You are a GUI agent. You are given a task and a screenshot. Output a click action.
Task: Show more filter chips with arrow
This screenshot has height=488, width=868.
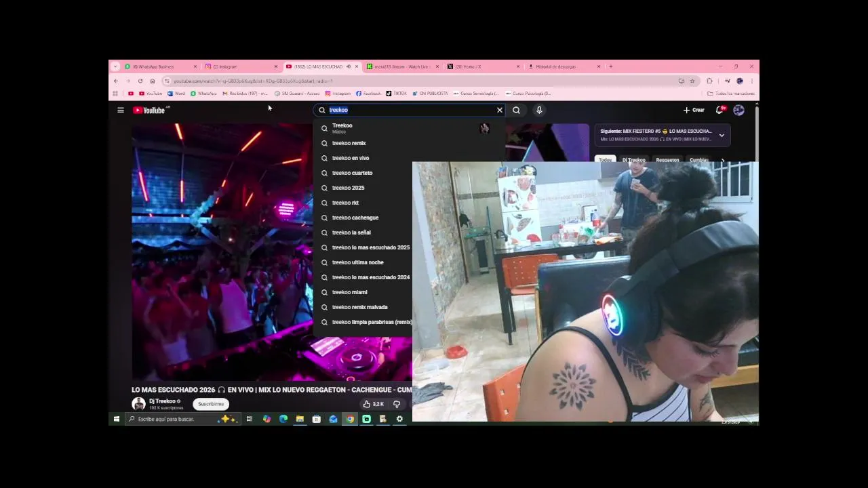[723, 161]
